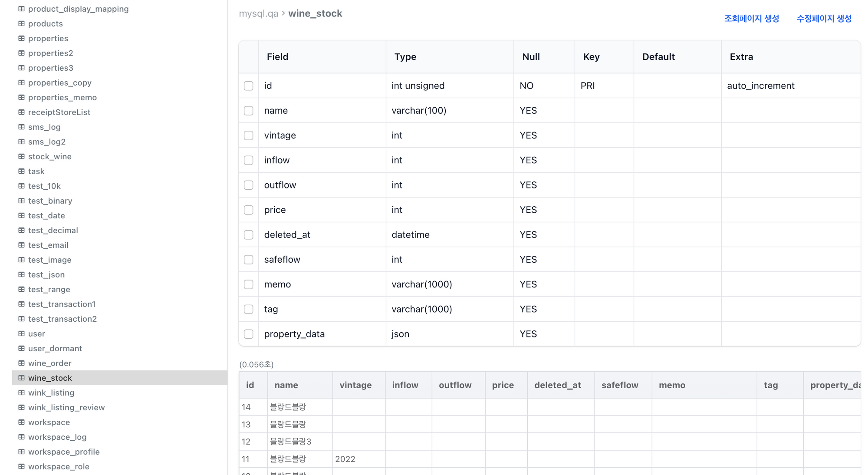Click the table icon next to stock_wine

point(21,156)
